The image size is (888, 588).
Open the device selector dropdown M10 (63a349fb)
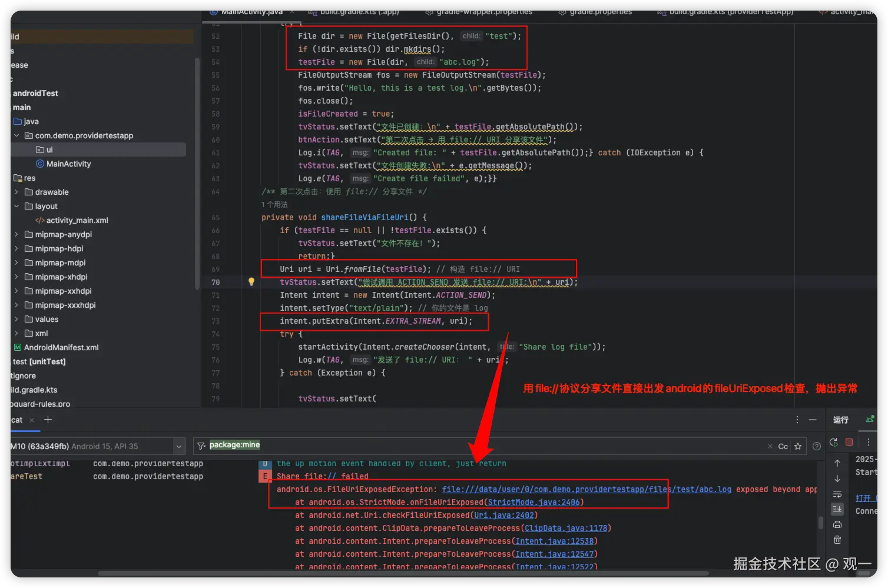tap(97, 446)
